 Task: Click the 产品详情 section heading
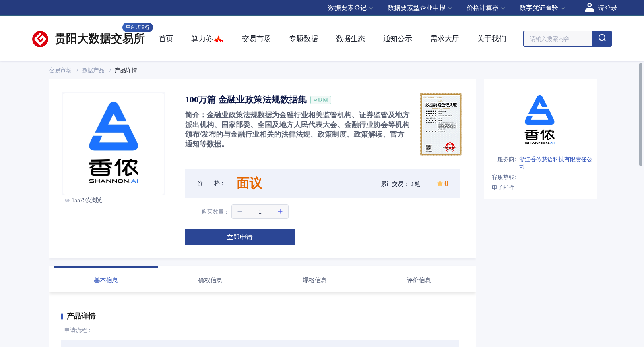tap(81, 316)
